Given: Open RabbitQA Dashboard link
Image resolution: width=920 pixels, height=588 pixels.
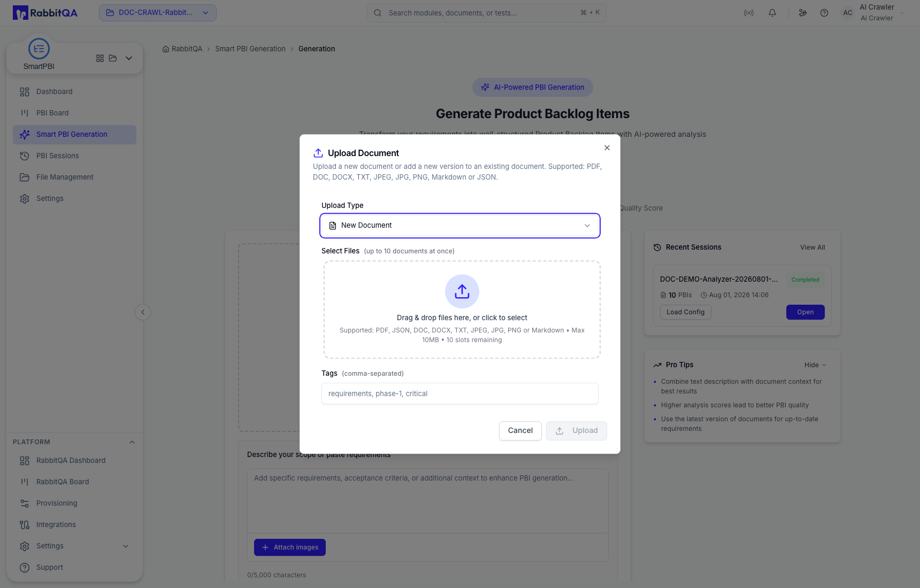Looking at the screenshot, I should coord(74,460).
